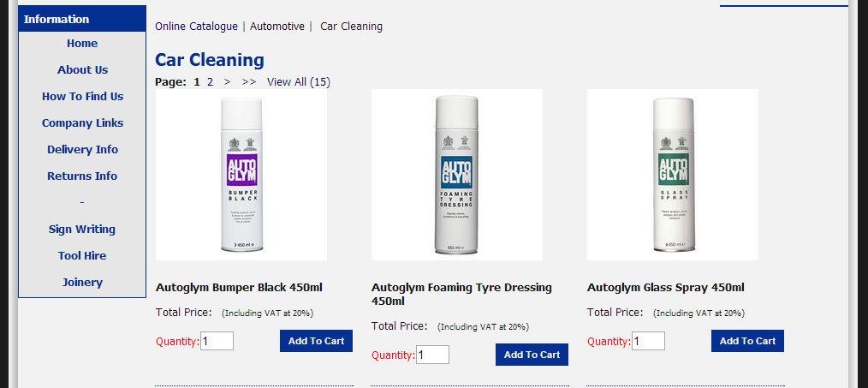Screen dimensions: 868x388
Task: Open Delivery Info page
Action: (82, 150)
